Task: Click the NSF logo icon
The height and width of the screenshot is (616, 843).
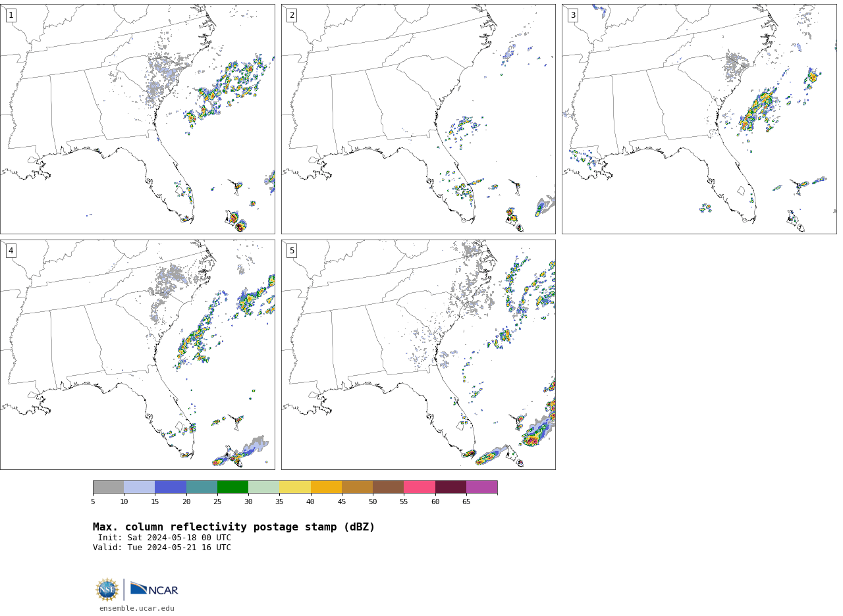Action: click(x=107, y=590)
